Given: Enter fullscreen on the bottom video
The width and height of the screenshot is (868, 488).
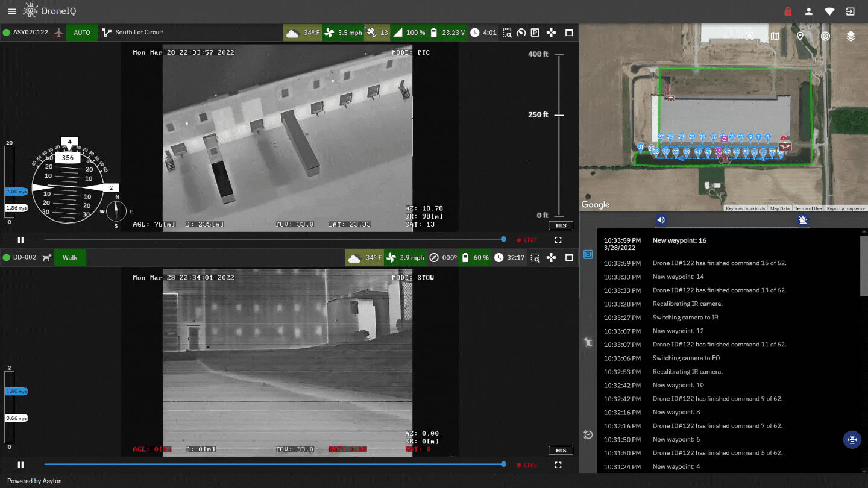Looking at the screenshot, I should (x=558, y=465).
